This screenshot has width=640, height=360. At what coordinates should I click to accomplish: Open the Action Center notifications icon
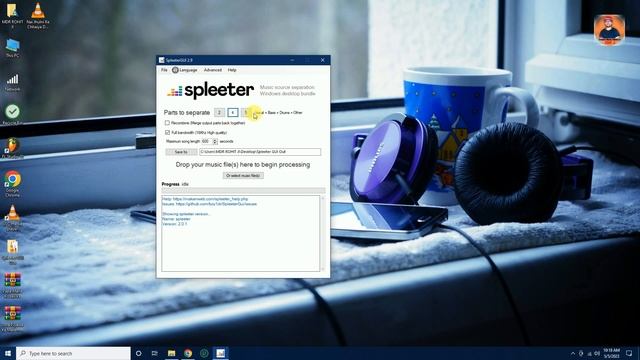coord(629,353)
